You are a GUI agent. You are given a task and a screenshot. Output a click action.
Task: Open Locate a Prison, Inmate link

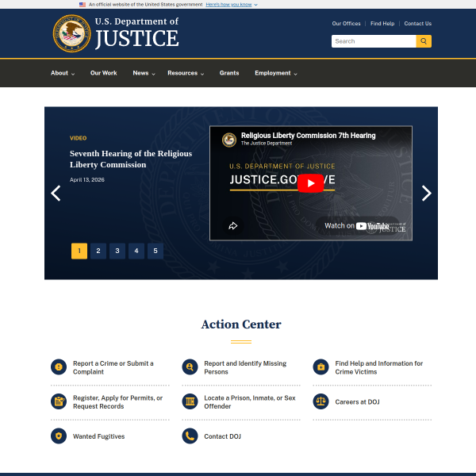(250, 402)
